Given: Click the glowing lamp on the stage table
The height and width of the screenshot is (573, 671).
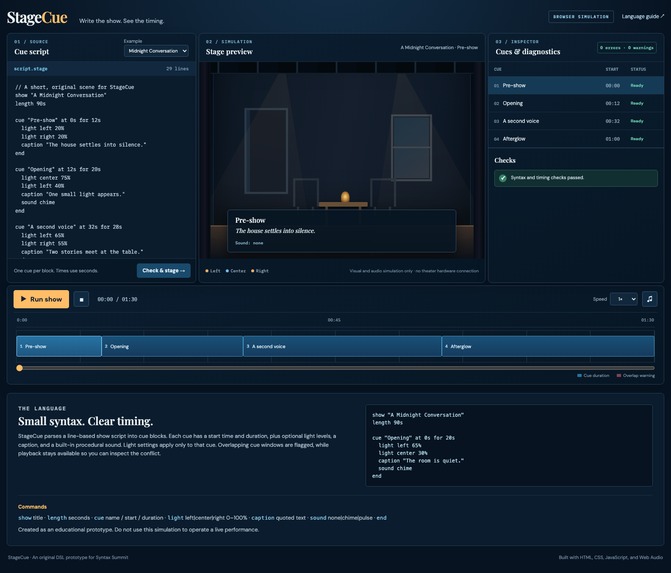Looking at the screenshot, I should point(345,197).
